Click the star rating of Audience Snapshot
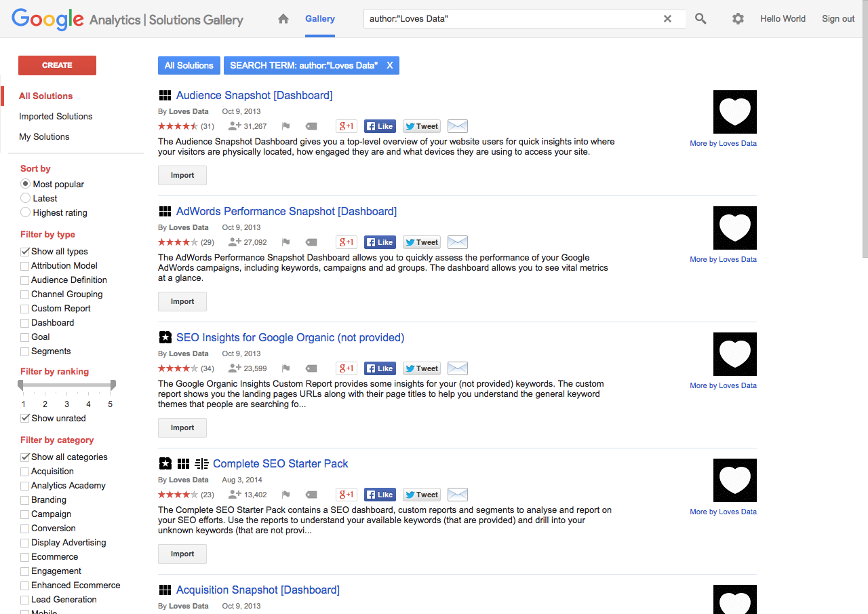868x614 pixels. tap(178, 126)
